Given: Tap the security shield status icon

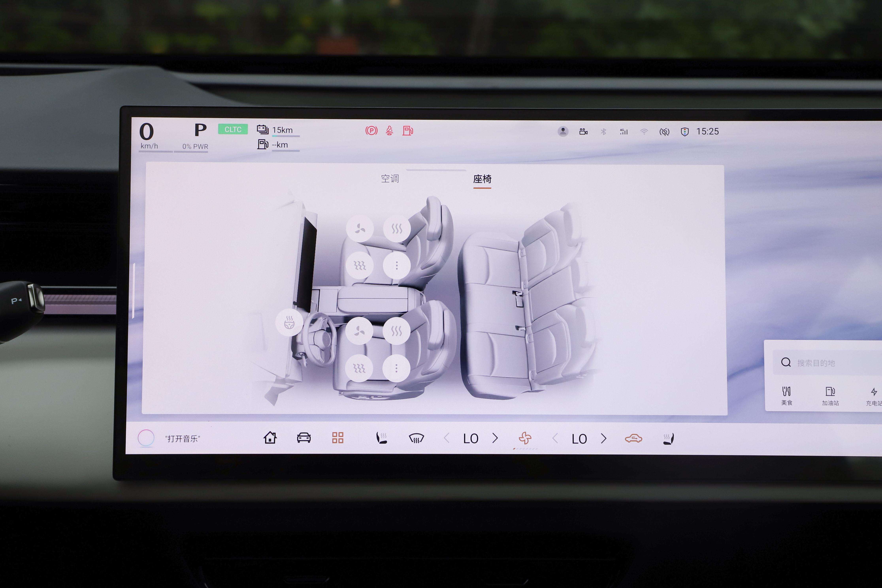Looking at the screenshot, I should click(x=685, y=132).
